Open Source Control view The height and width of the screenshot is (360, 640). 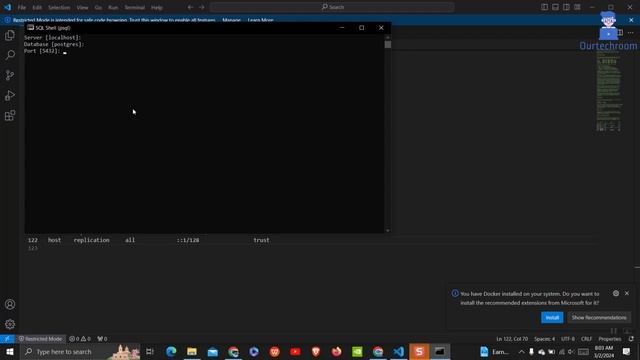(10, 75)
